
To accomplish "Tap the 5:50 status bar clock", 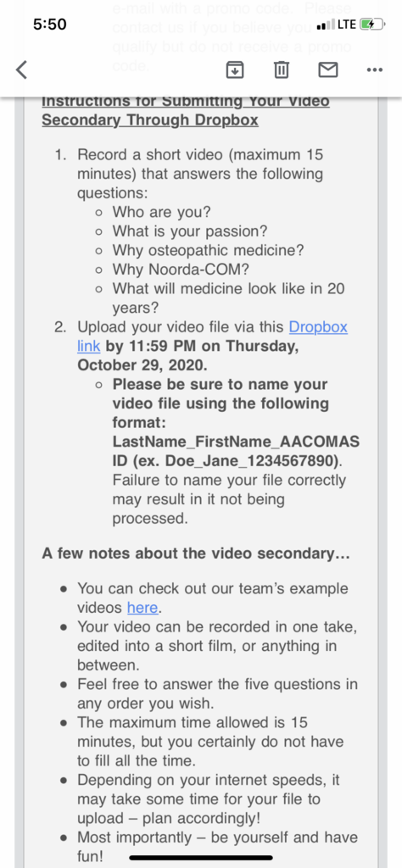I will (49, 25).
